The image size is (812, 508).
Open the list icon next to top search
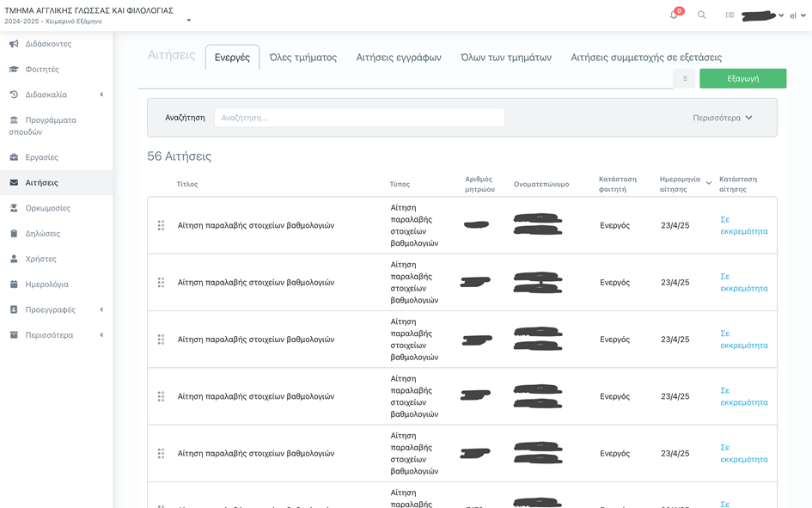click(730, 15)
